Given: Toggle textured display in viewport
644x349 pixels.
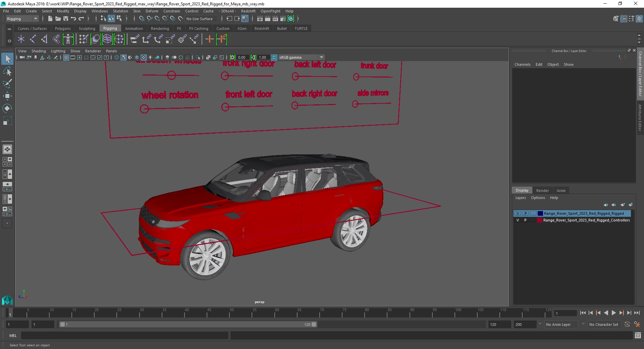Looking at the screenshot, I should click(x=144, y=57).
